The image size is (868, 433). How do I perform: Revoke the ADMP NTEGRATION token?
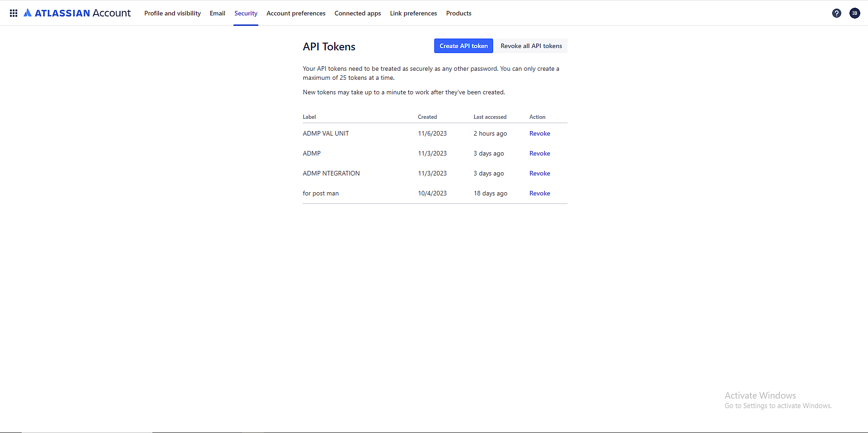[x=539, y=173]
